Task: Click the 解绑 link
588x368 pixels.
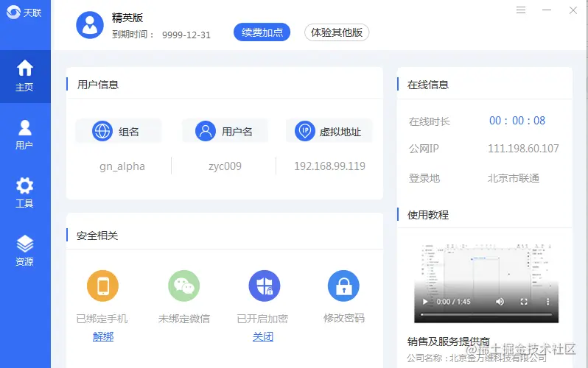Action: click(x=103, y=336)
